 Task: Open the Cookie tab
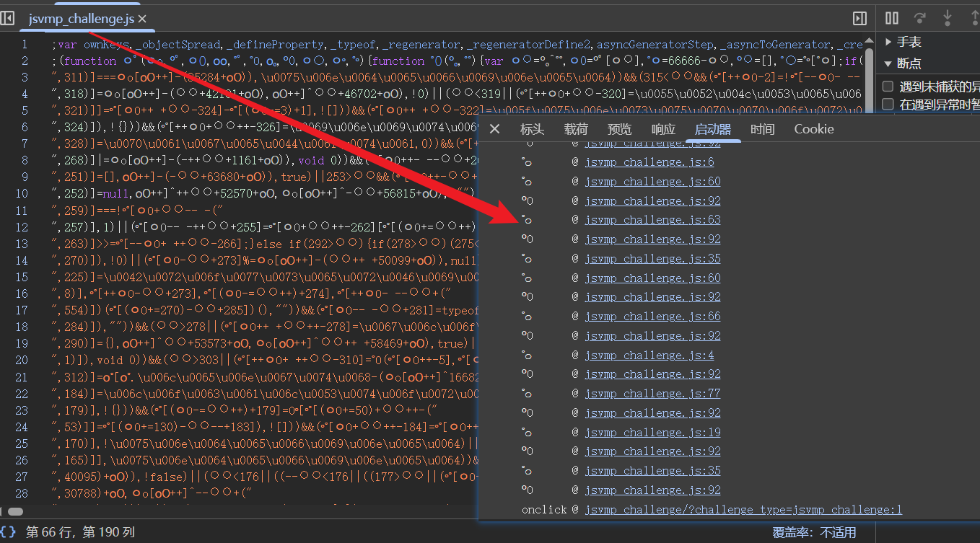(814, 129)
